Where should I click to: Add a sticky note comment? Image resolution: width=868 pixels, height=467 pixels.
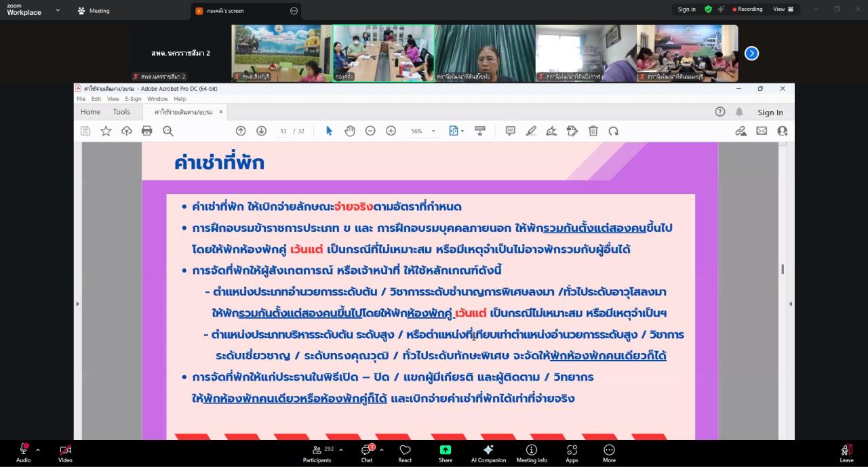[x=510, y=130]
